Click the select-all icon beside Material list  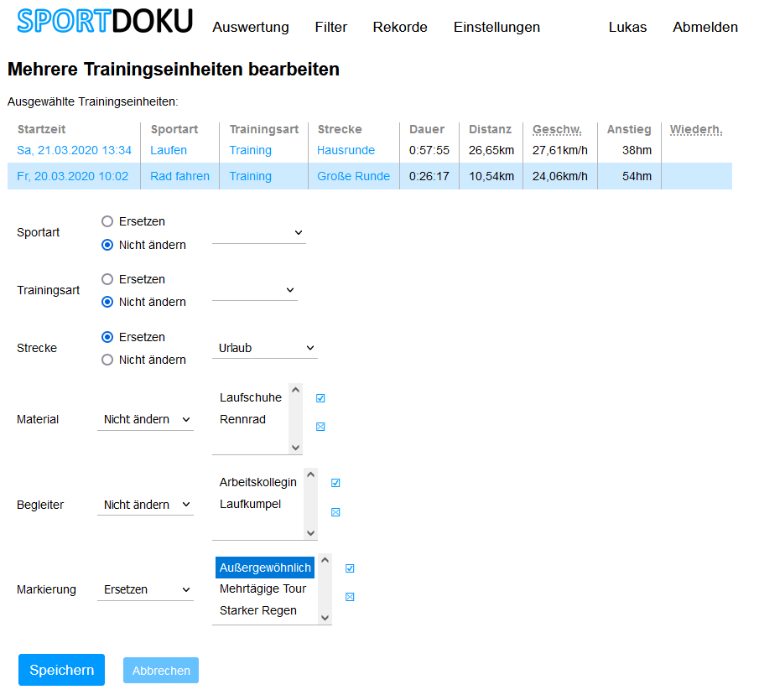click(x=320, y=398)
